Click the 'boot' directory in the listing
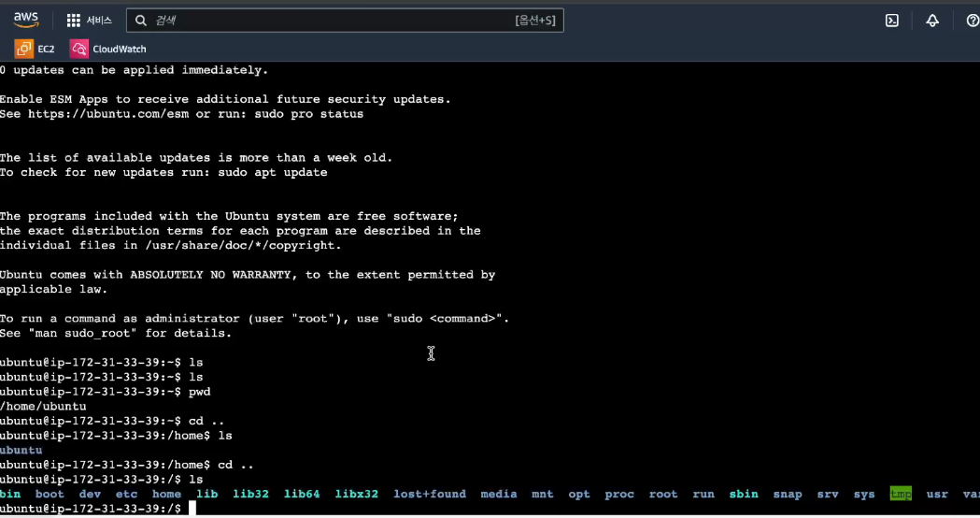The height and width of the screenshot is (518, 980). tap(50, 494)
